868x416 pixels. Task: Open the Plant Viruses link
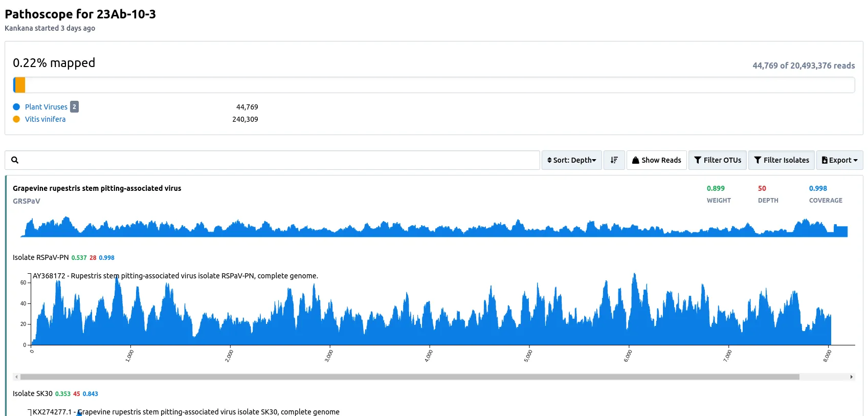46,107
